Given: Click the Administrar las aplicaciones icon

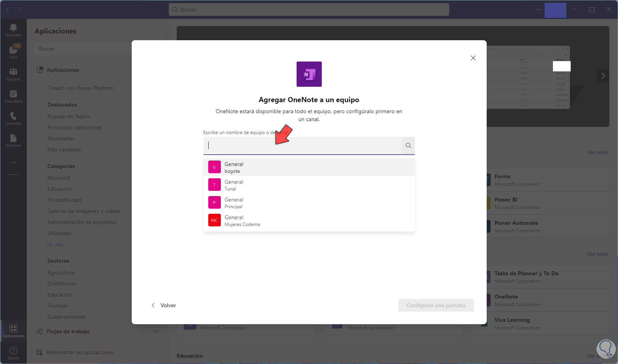Looking at the screenshot, I should (x=39, y=352).
